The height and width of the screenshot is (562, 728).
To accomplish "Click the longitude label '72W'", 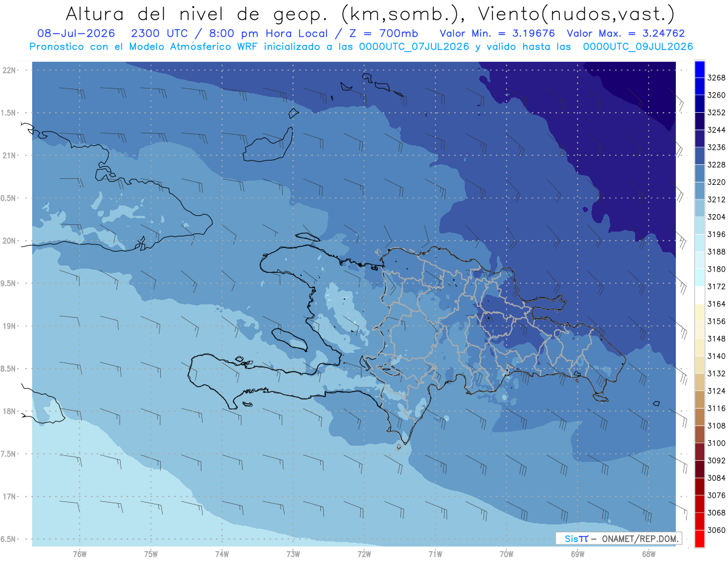I will coord(364,554).
